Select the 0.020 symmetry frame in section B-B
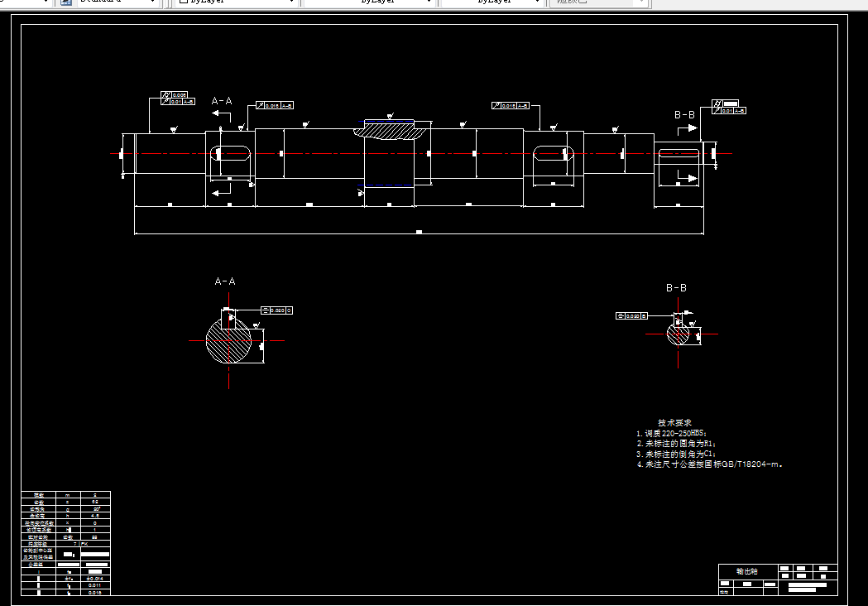 631,315
